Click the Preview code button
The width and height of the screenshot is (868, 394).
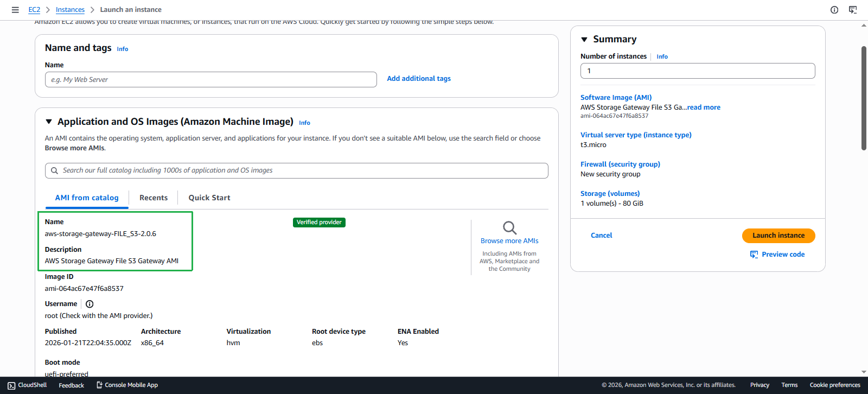click(x=777, y=255)
